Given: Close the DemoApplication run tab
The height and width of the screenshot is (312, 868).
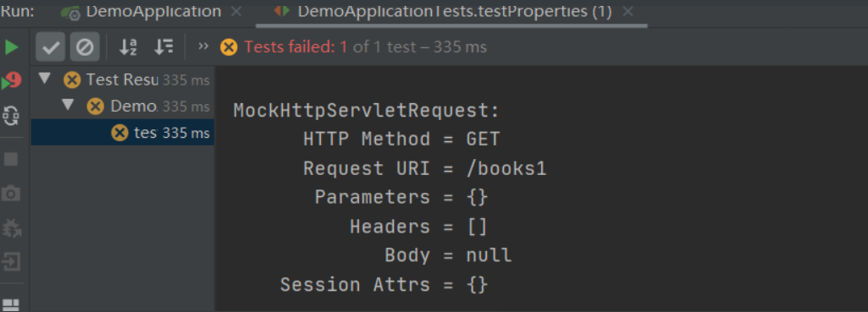Looking at the screenshot, I should pos(236,12).
